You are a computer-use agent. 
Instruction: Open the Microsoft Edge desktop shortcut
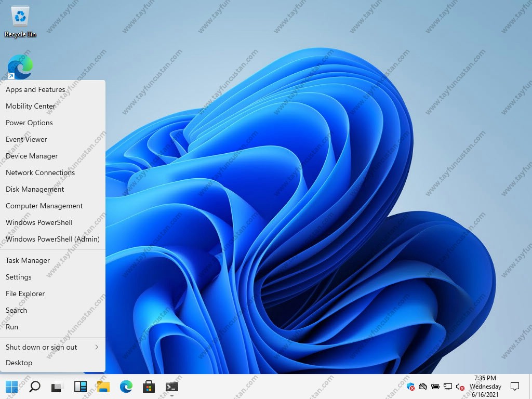20,67
